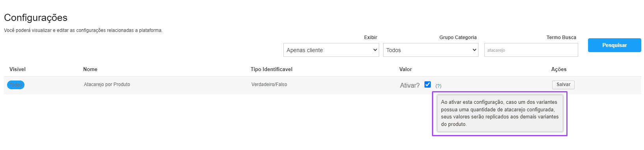
Task: Click the tooltip explaining atacarejo configuration
Action: (x=500, y=113)
